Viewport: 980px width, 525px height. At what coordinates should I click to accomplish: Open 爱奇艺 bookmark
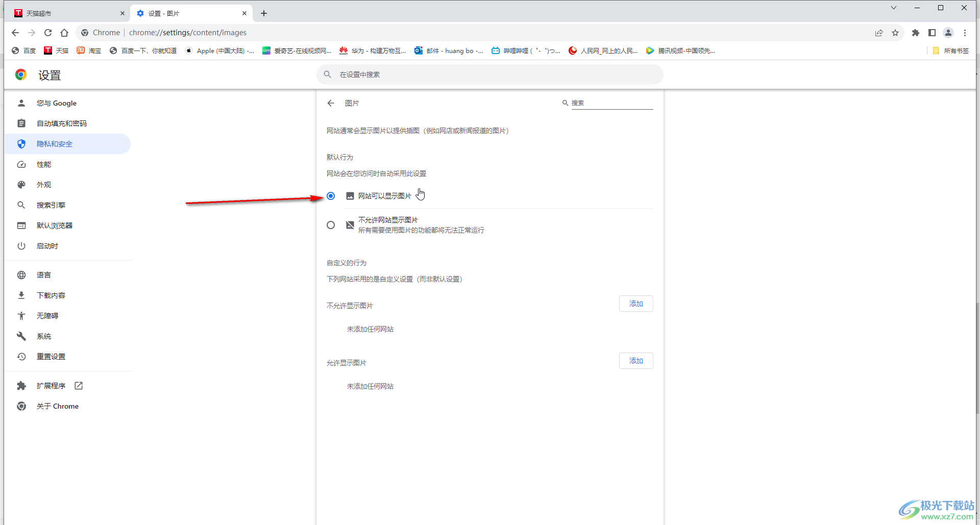(x=297, y=51)
